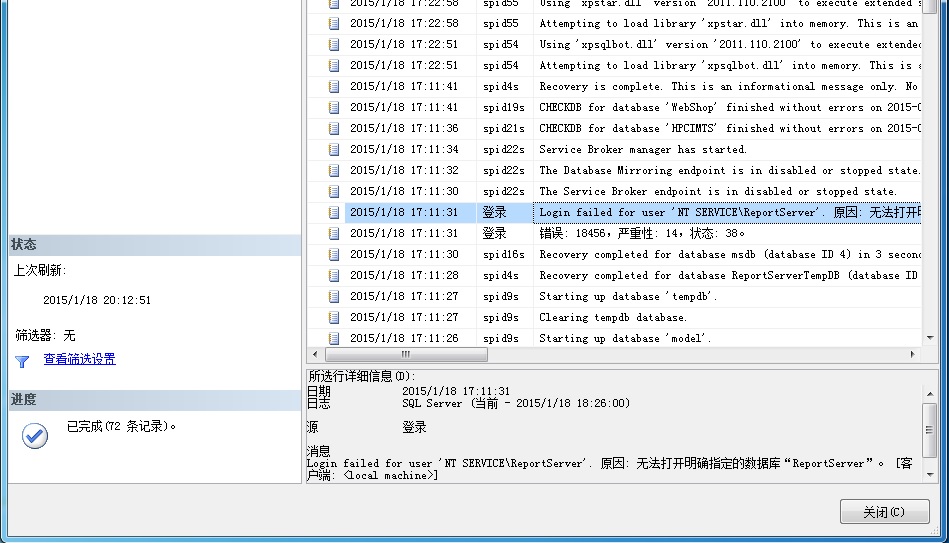Click log icon for Recovery completed msdb row
The image size is (949, 543).
click(333, 254)
